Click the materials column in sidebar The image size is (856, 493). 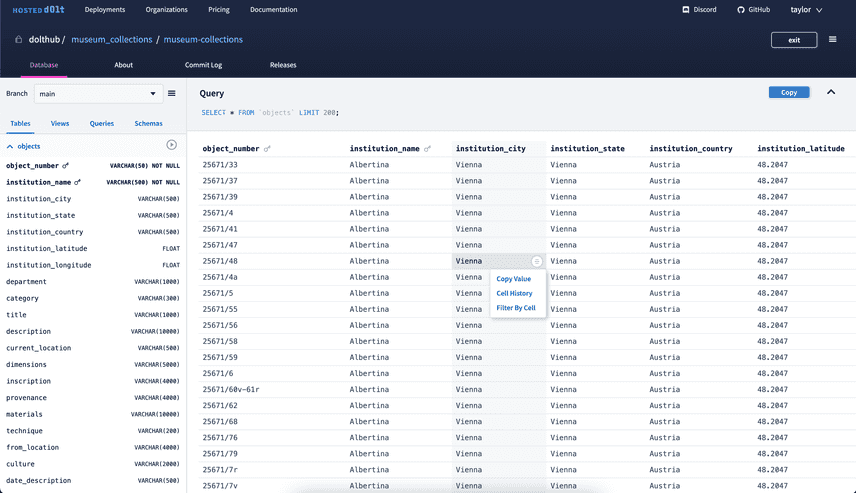(24, 414)
